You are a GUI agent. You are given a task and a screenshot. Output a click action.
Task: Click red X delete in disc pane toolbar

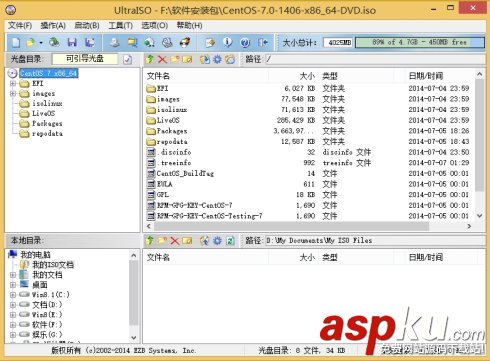point(162,59)
